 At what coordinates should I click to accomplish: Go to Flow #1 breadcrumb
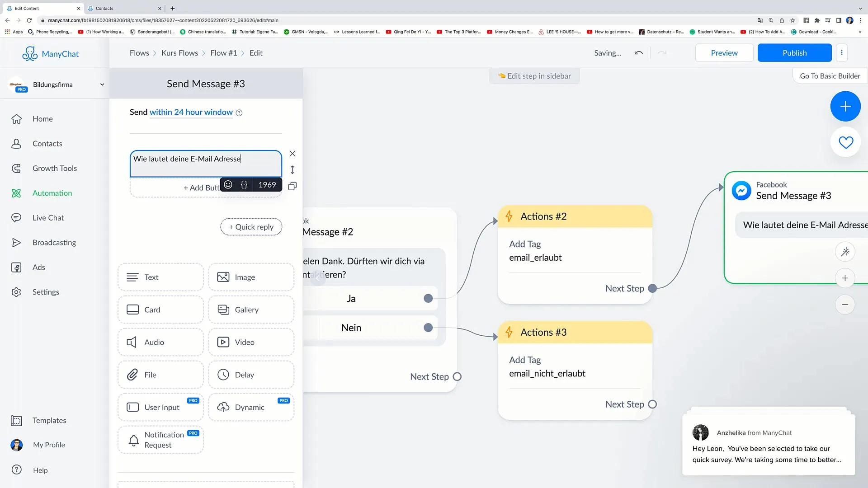(223, 53)
